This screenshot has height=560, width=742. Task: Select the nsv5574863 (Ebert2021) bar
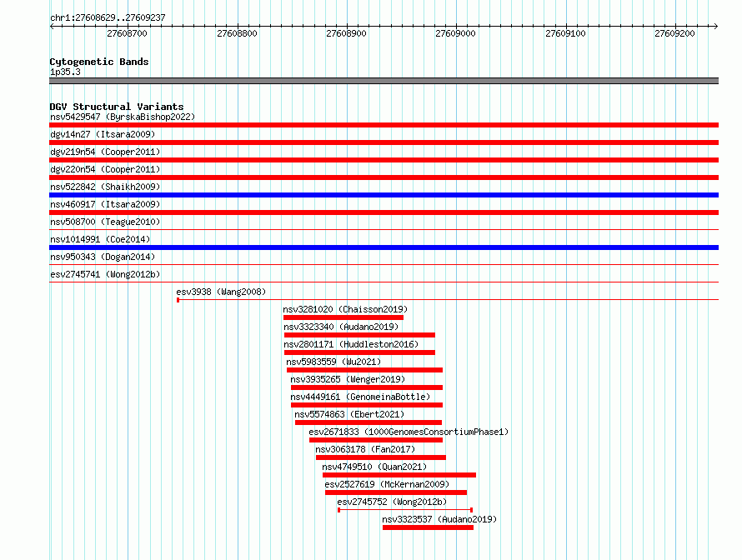tap(368, 422)
